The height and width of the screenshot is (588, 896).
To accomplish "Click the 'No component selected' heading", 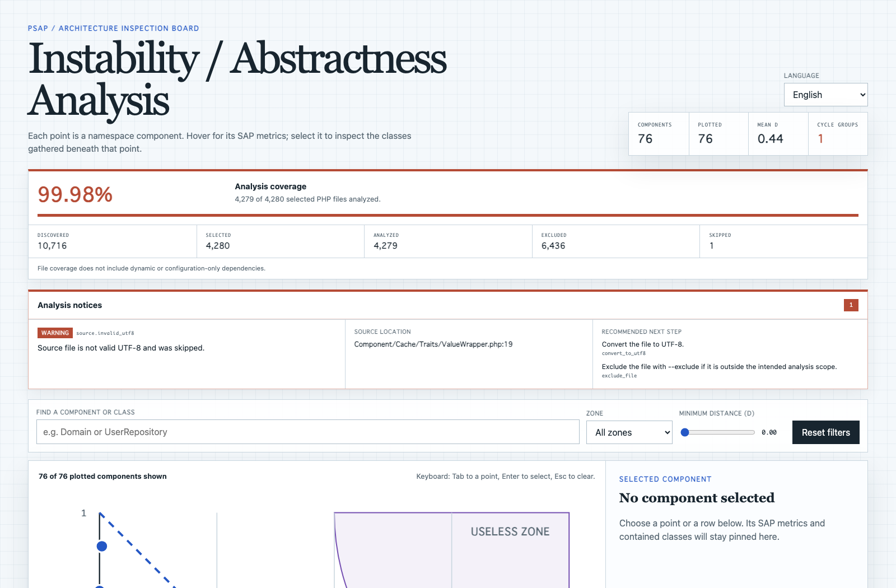I will 697,498.
